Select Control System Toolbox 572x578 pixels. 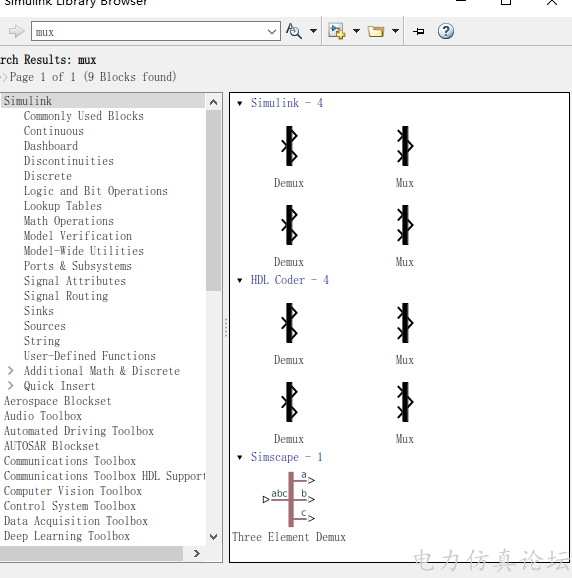tap(70, 506)
